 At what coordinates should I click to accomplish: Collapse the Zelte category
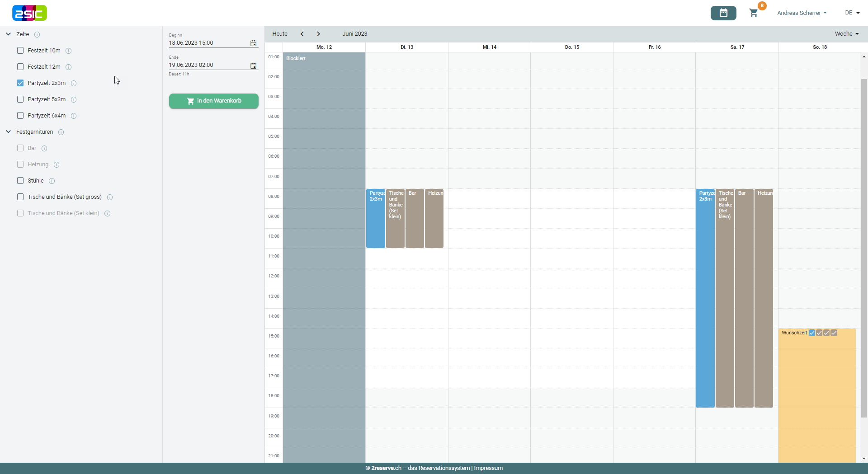click(8, 34)
